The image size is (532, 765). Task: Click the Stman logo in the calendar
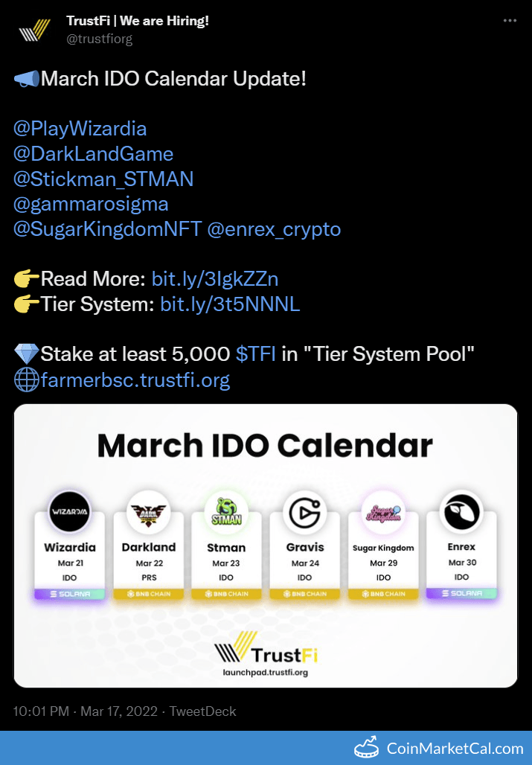click(x=226, y=512)
